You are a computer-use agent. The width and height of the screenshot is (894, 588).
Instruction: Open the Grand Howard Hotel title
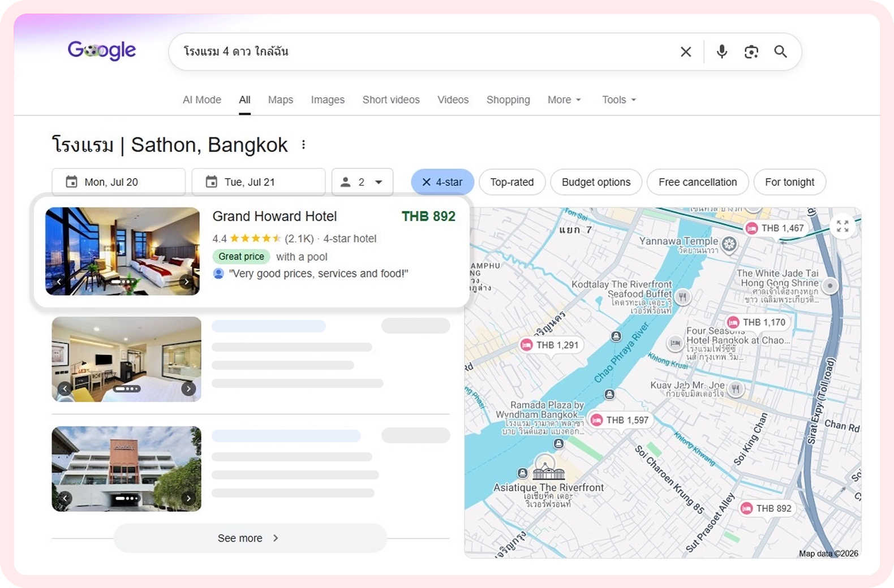[274, 217]
